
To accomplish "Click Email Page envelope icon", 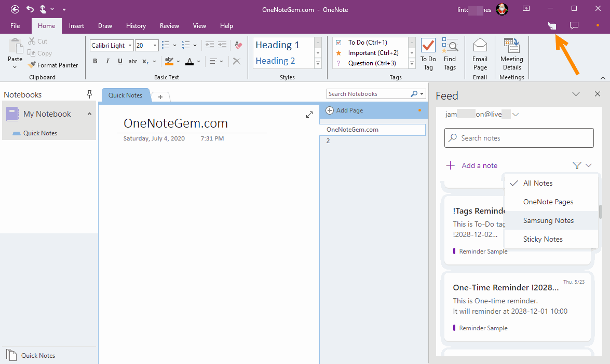I will click(x=480, y=46).
